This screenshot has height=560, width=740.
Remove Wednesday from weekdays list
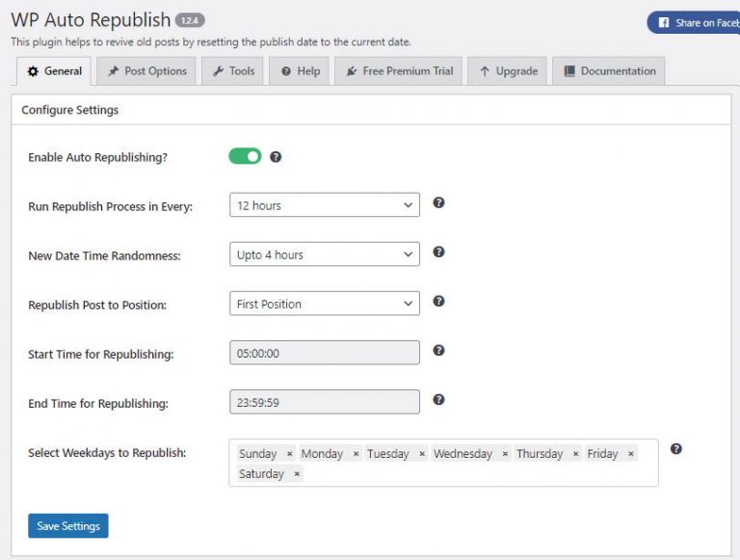pyautogui.click(x=505, y=454)
